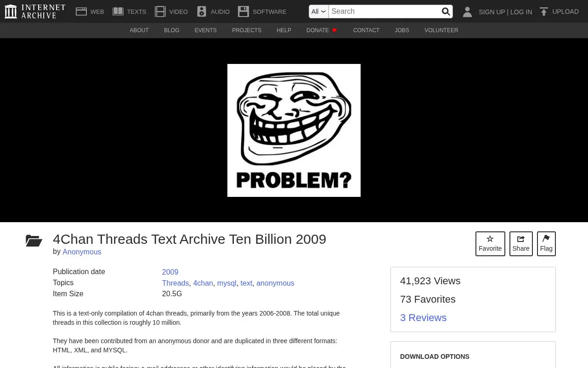Click the Share button
588x368 pixels.
(521, 244)
